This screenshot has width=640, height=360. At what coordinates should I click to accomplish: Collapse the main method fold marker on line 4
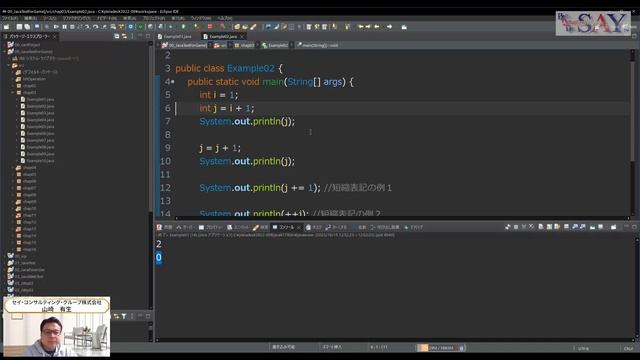click(173, 82)
